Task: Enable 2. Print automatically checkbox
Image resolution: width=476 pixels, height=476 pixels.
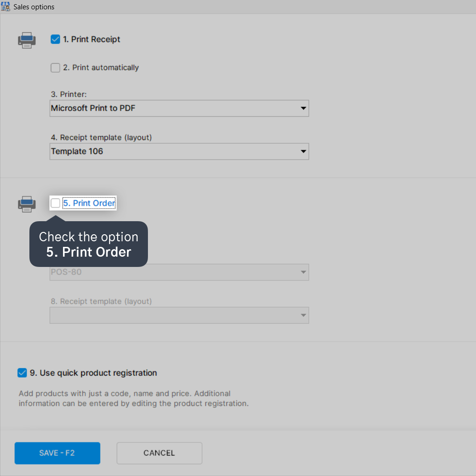Action: point(55,67)
